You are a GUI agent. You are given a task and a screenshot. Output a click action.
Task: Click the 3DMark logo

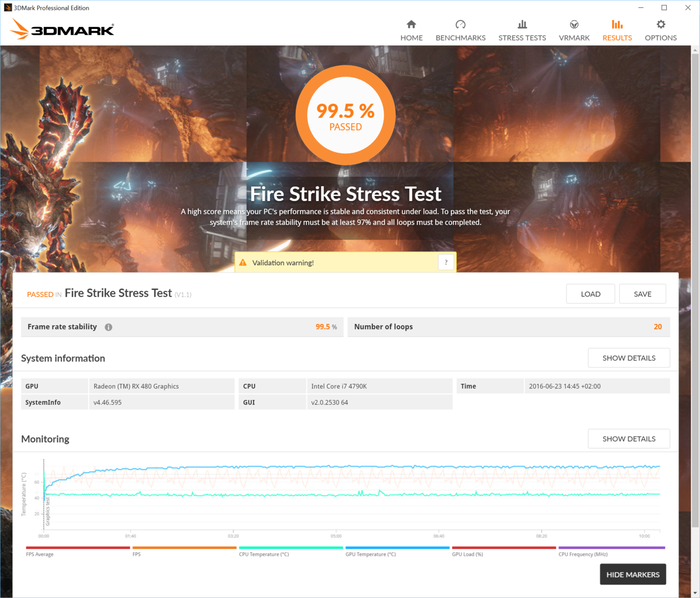[x=62, y=29]
